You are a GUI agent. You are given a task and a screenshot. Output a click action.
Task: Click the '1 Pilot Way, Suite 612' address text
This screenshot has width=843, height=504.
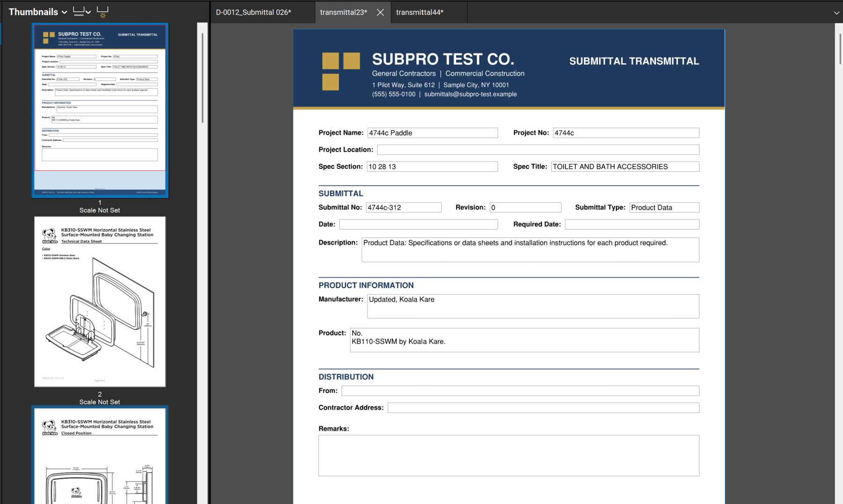coord(403,85)
